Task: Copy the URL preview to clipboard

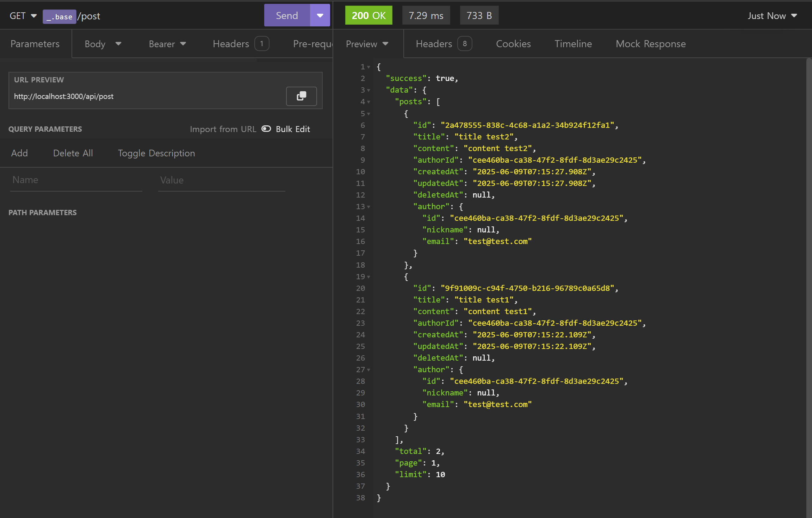Action: point(301,96)
